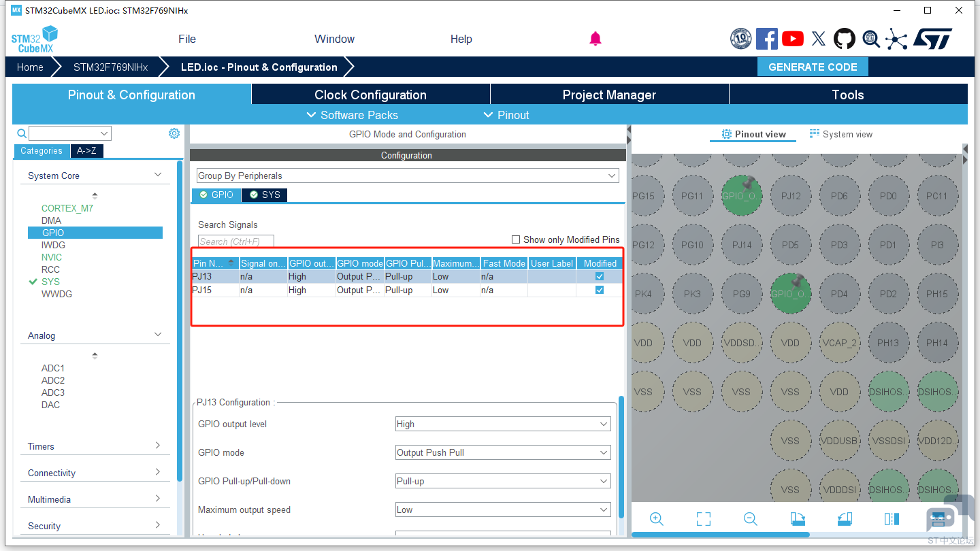
Task: Switch to System view
Action: 841,134
